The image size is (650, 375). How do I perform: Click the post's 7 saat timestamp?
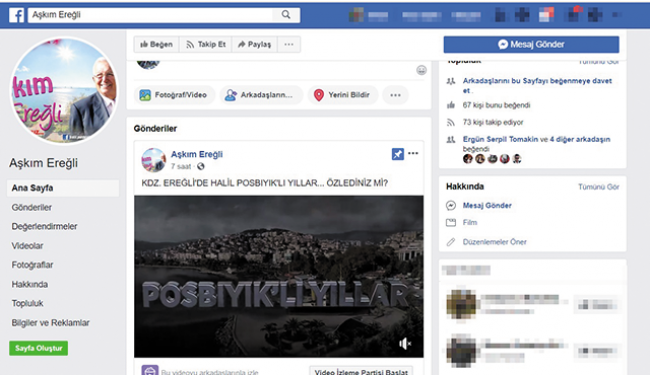tap(181, 167)
